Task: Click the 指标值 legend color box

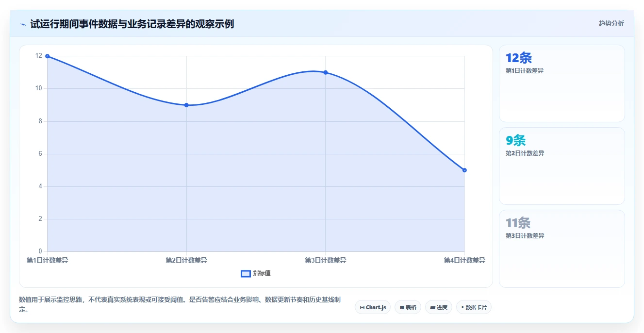Action: [x=246, y=273]
